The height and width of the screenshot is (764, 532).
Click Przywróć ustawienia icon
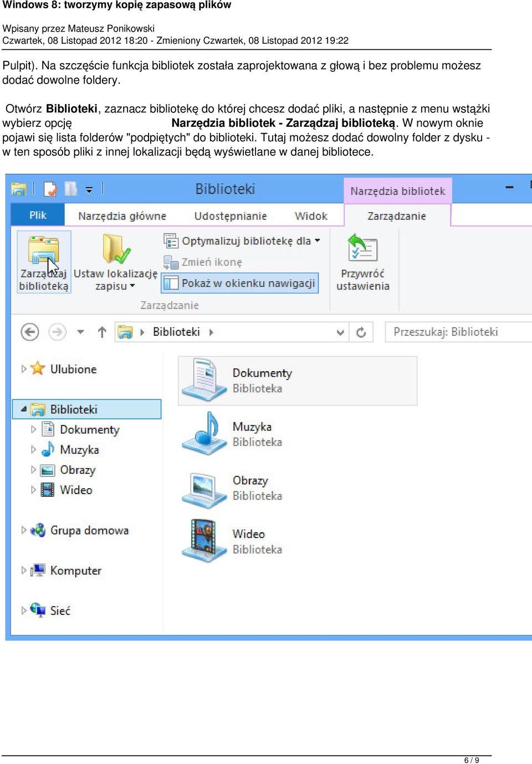pos(362,248)
